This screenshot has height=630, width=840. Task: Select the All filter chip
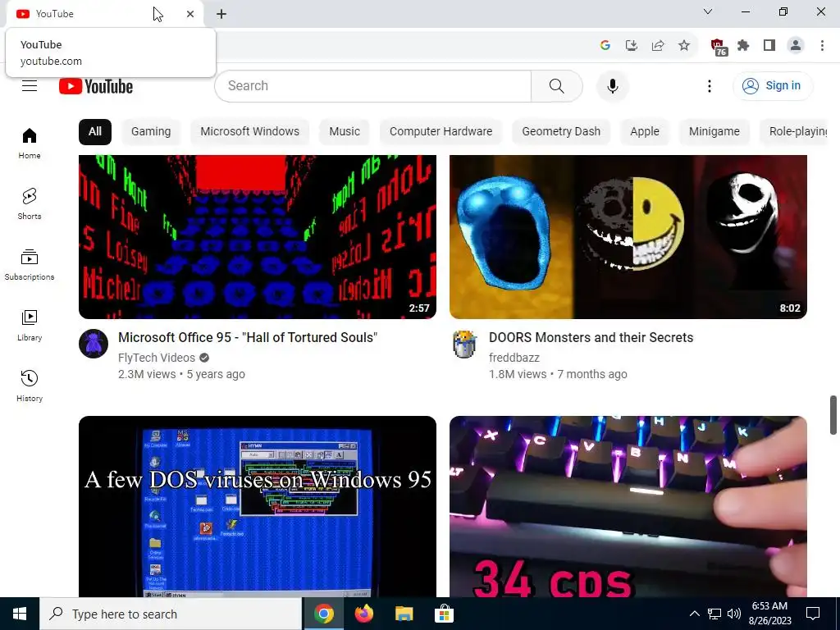[x=95, y=132]
